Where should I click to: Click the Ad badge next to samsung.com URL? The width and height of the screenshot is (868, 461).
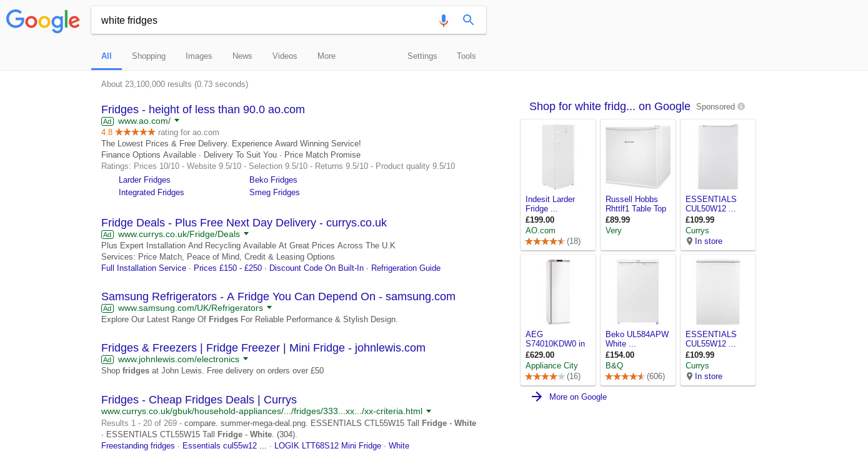click(107, 308)
